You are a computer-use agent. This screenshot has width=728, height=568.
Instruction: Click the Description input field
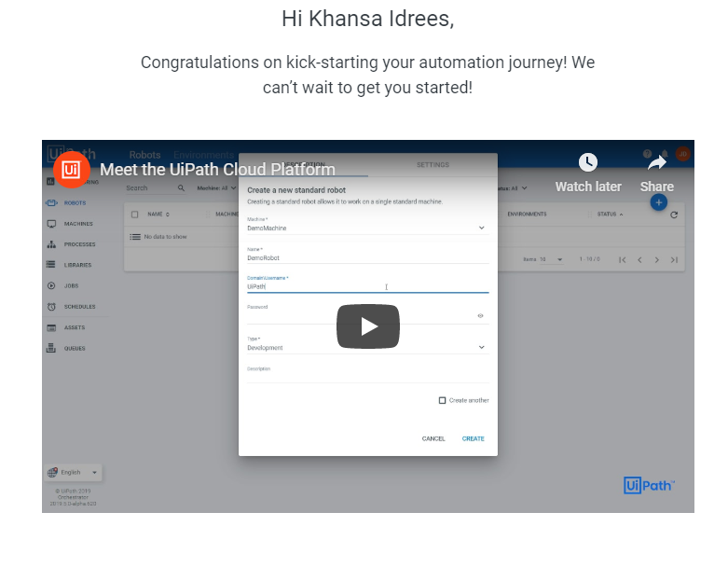pyautogui.click(x=367, y=377)
